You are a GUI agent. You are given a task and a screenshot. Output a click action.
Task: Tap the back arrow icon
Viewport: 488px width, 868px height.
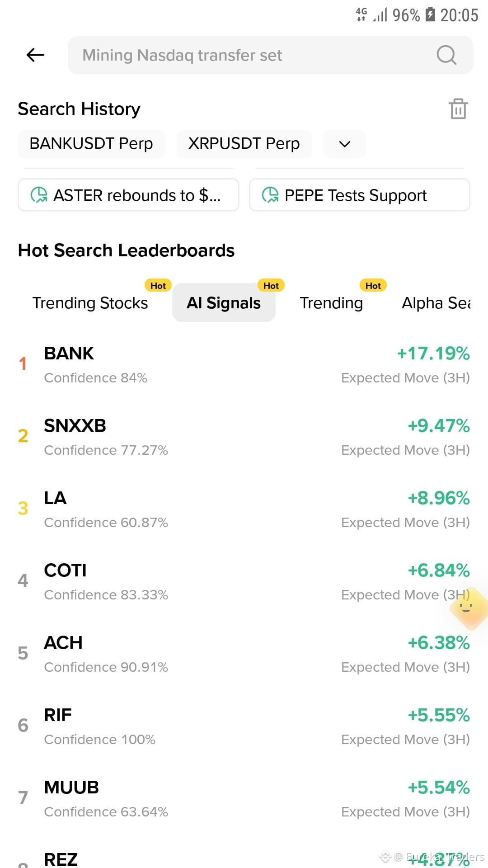coord(35,55)
